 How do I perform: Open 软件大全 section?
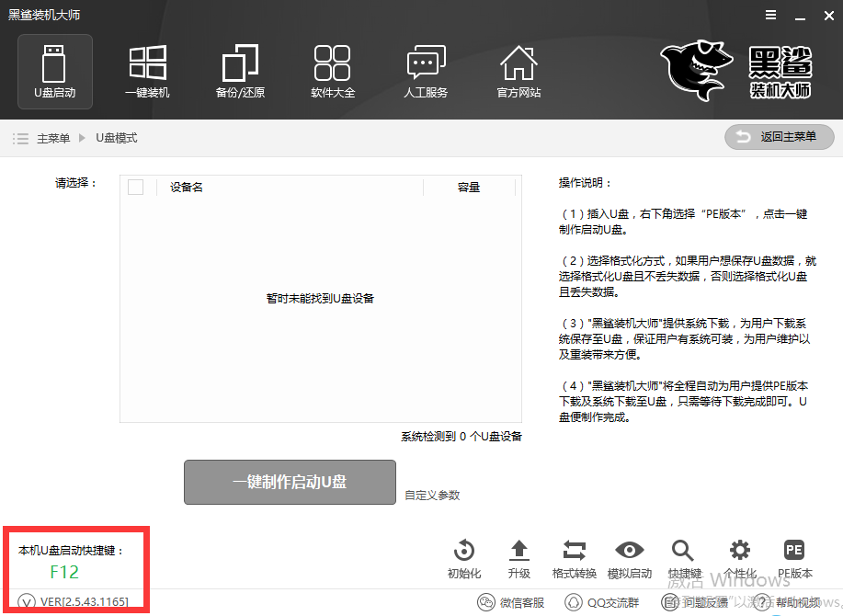[333, 72]
